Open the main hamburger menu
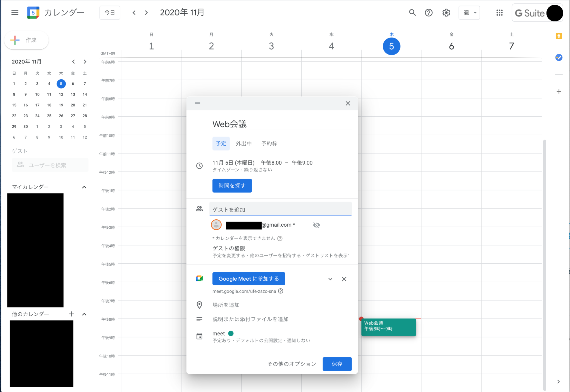This screenshot has width=570, height=392. pos(15,13)
